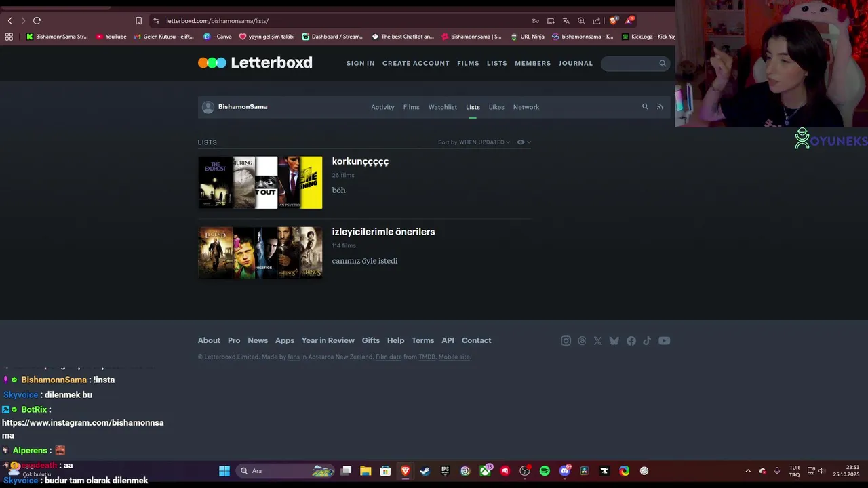This screenshot has width=868, height=488.
Task: Search BishamonSama's profile via magnifier icon
Action: point(645,107)
